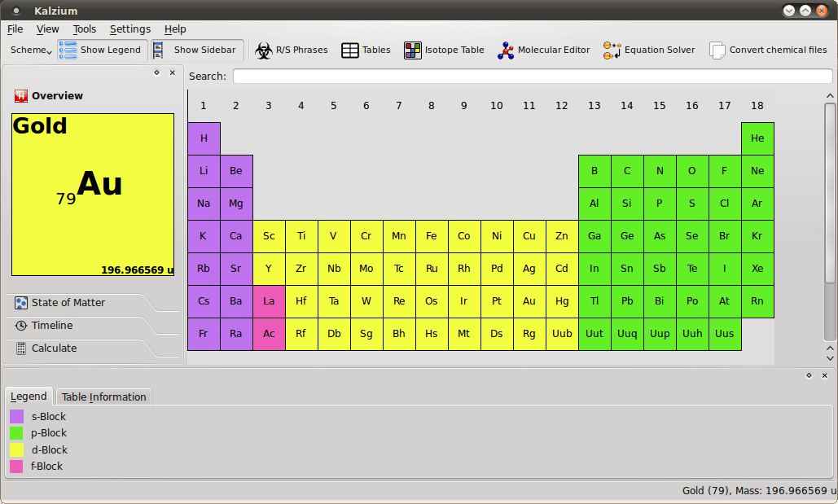Open the Settings menu
Viewport: 838px width, 504px height.
129,28
